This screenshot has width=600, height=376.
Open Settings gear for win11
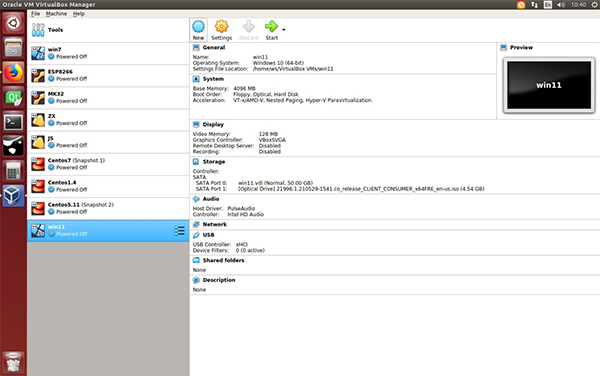pyautogui.click(x=222, y=30)
